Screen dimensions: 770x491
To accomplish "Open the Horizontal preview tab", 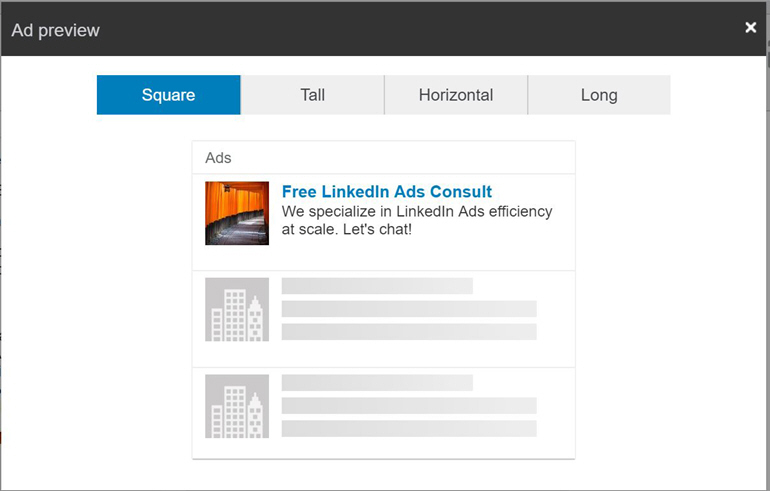I will (x=456, y=95).
